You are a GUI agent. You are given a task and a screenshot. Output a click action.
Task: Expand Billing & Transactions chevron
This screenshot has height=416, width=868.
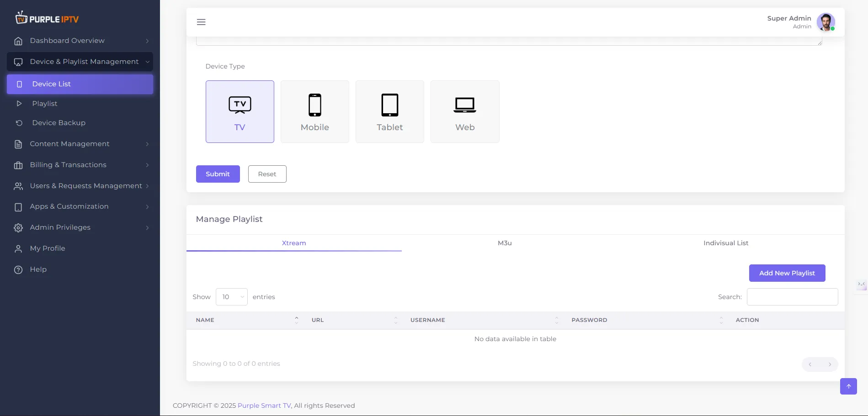tap(147, 165)
